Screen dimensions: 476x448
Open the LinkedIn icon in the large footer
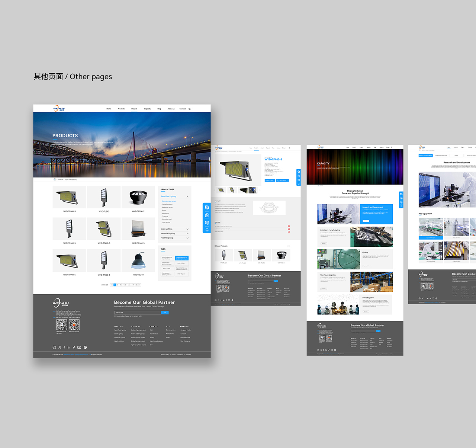tap(69, 347)
